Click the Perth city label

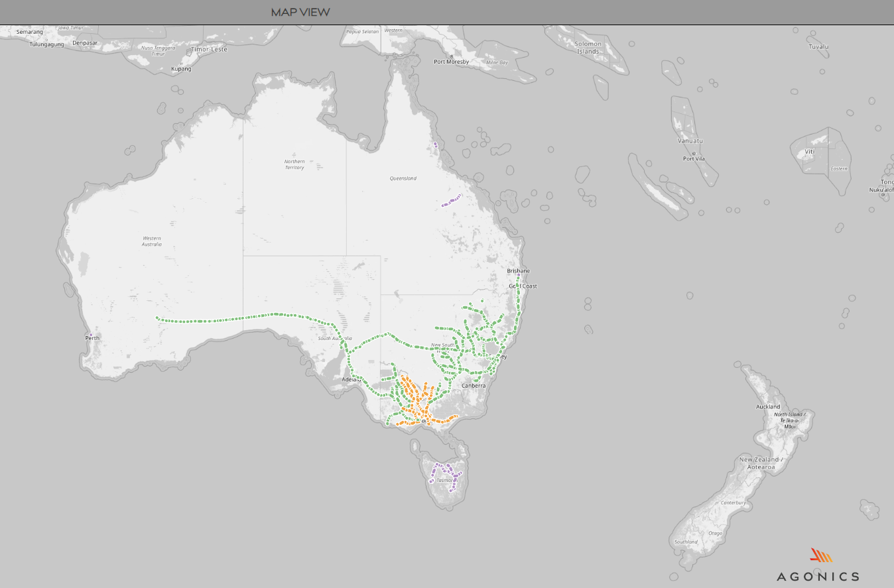tap(92, 338)
